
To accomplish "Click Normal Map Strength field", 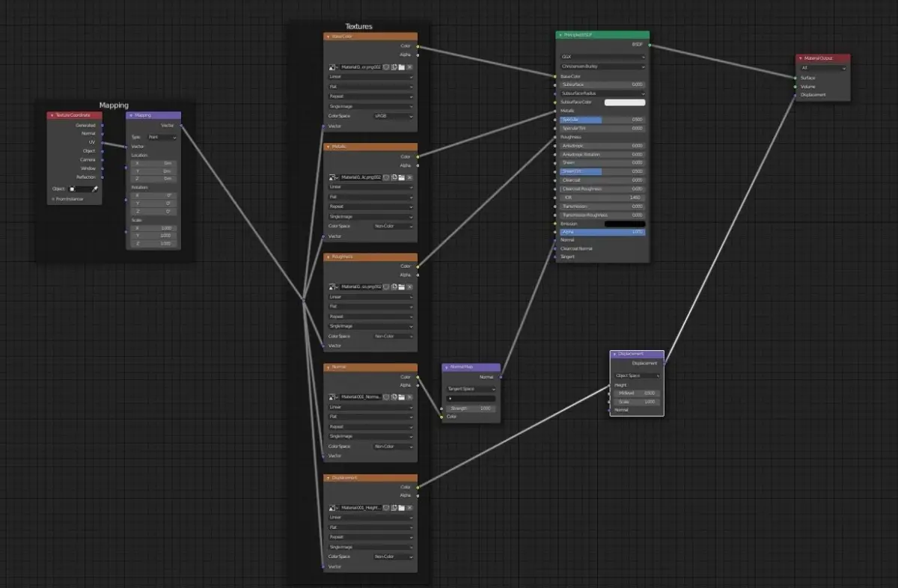I will (471, 408).
